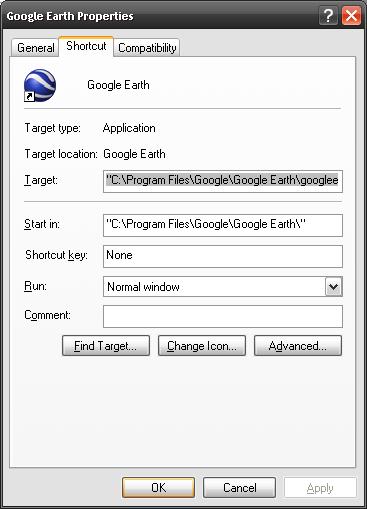
Task: Focus the Shortcut key field
Action: click(223, 256)
